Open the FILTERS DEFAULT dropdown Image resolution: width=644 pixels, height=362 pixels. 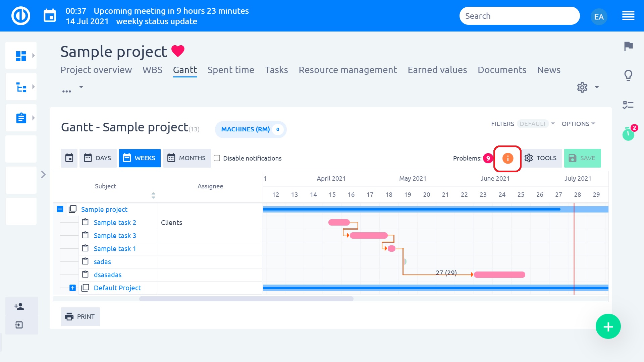pos(523,124)
